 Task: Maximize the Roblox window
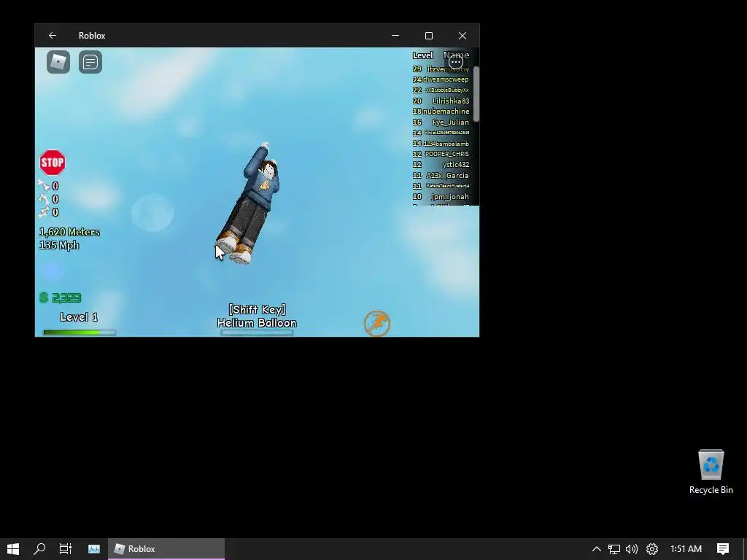pos(429,36)
